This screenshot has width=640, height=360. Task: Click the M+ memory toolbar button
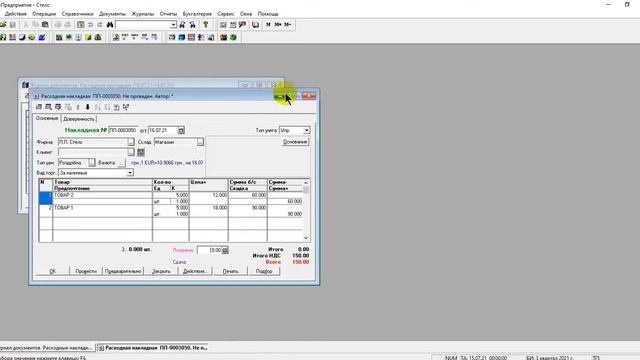[278, 25]
